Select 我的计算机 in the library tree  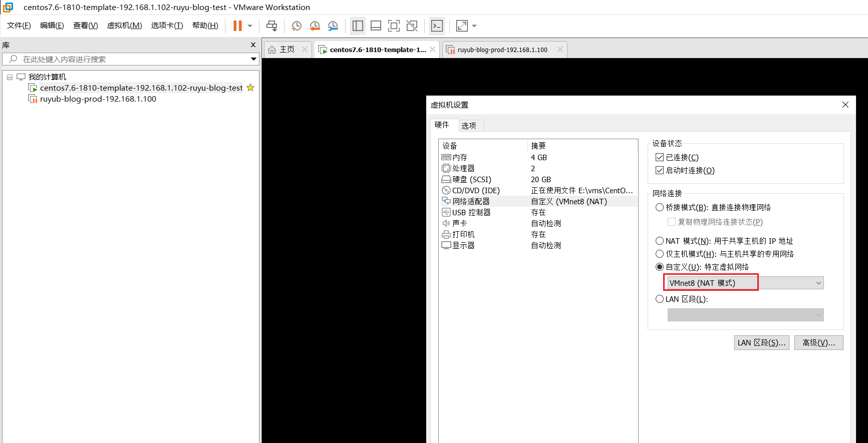47,77
